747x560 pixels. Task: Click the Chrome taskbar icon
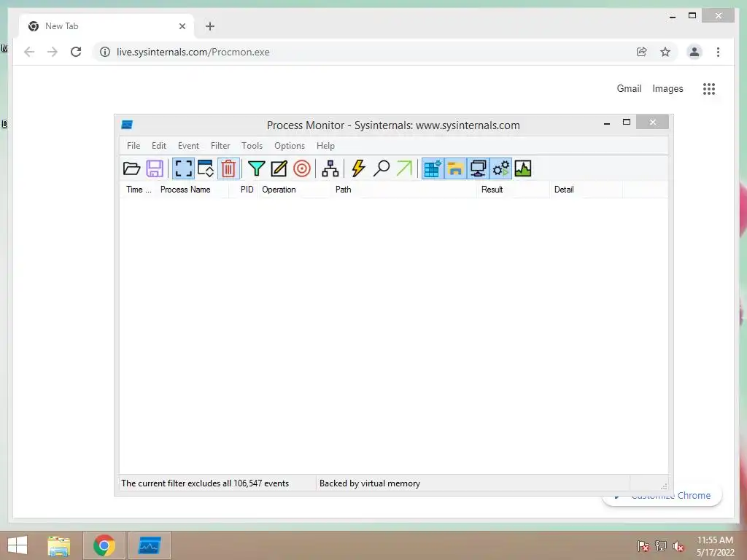click(104, 545)
